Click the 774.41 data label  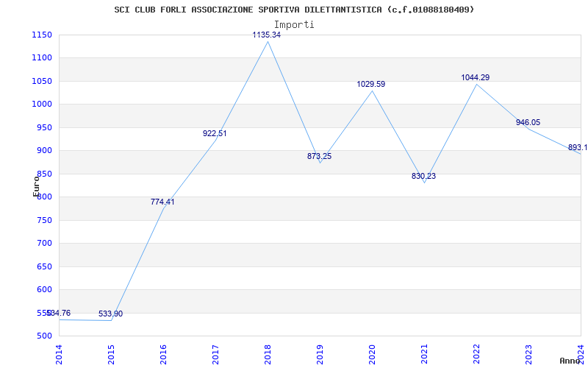(162, 202)
